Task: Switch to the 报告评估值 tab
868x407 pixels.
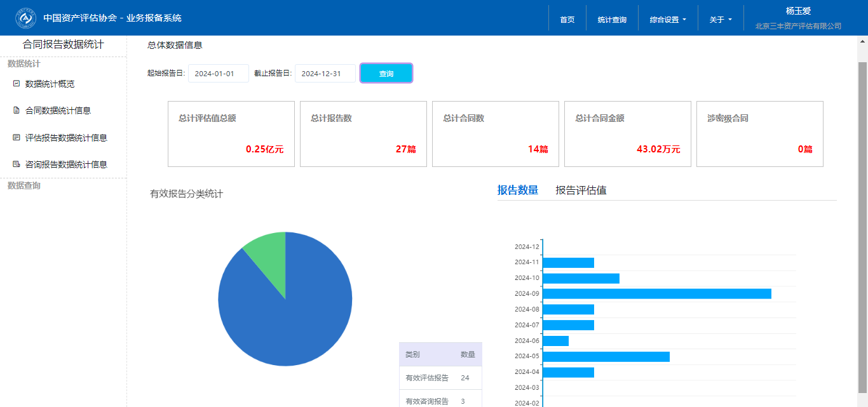Action: pyautogui.click(x=581, y=190)
